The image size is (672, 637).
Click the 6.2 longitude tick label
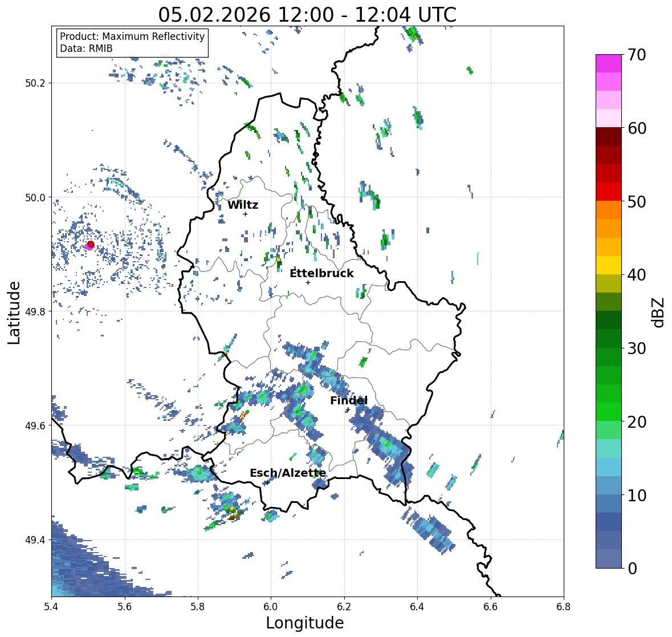344,606
